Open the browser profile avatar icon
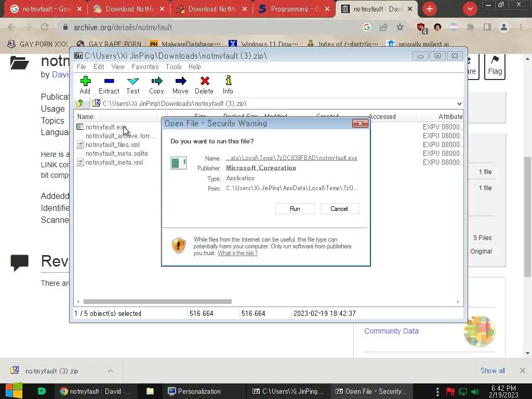 504,27
